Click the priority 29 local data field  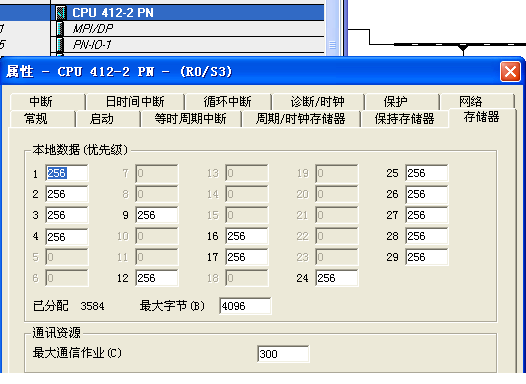coord(426,257)
